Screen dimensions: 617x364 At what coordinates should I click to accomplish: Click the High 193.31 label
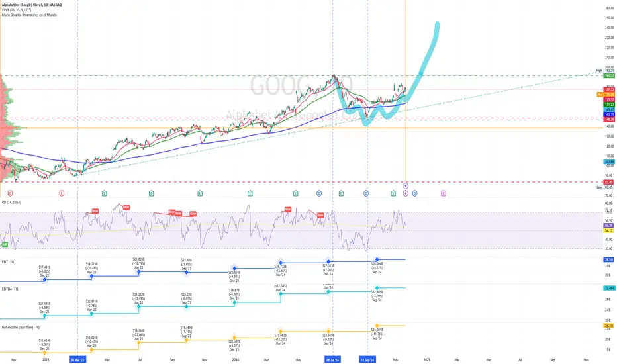pyautogui.click(x=605, y=71)
